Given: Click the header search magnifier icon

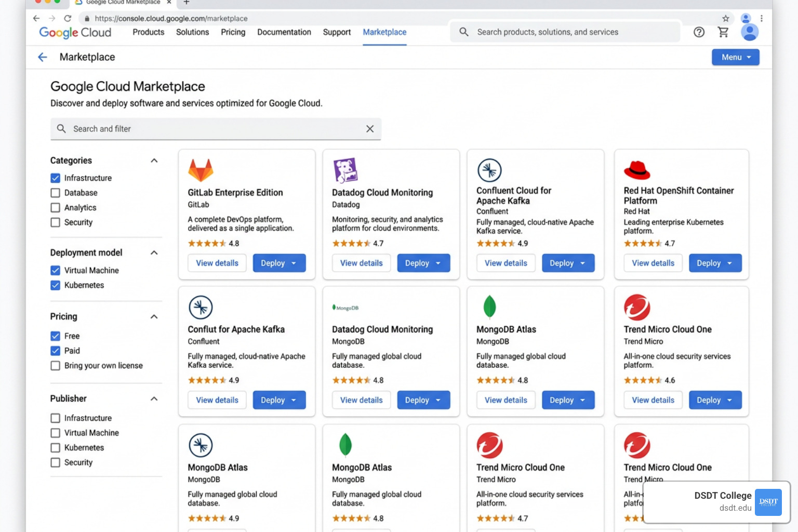Looking at the screenshot, I should click(464, 32).
